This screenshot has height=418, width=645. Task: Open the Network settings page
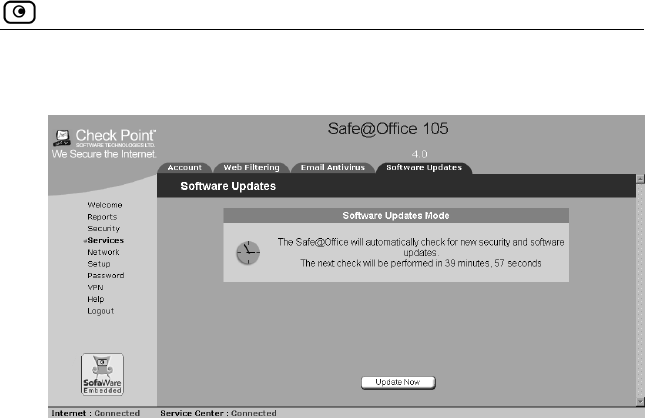click(x=103, y=252)
